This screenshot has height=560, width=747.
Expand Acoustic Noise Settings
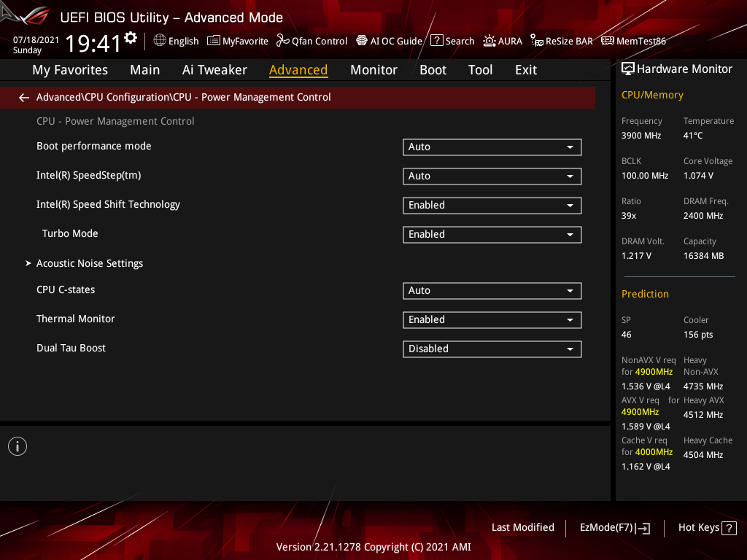pos(89,263)
